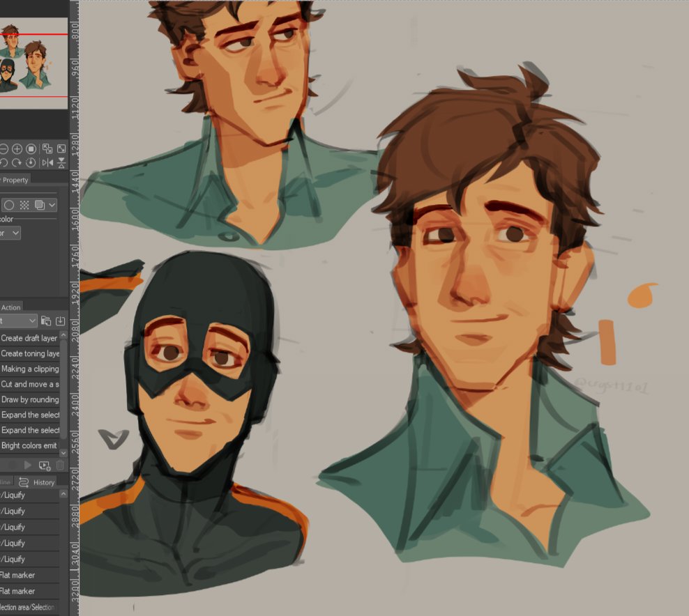Toggle the Border effect circle icon

coord(9,205)
